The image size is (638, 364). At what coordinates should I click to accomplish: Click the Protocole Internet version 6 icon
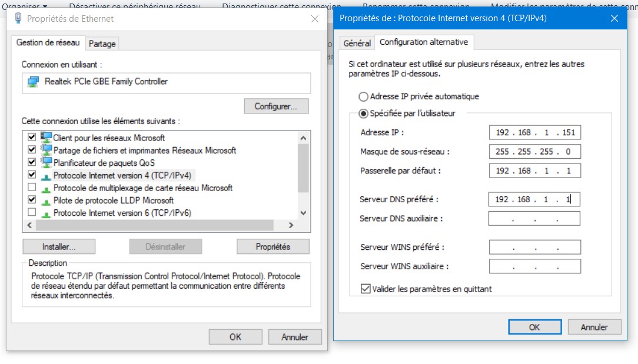[46, 213]
